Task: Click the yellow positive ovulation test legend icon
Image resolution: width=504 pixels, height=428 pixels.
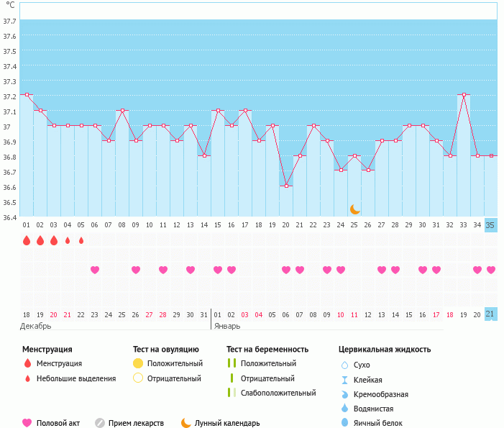Action: click(138, 363)
